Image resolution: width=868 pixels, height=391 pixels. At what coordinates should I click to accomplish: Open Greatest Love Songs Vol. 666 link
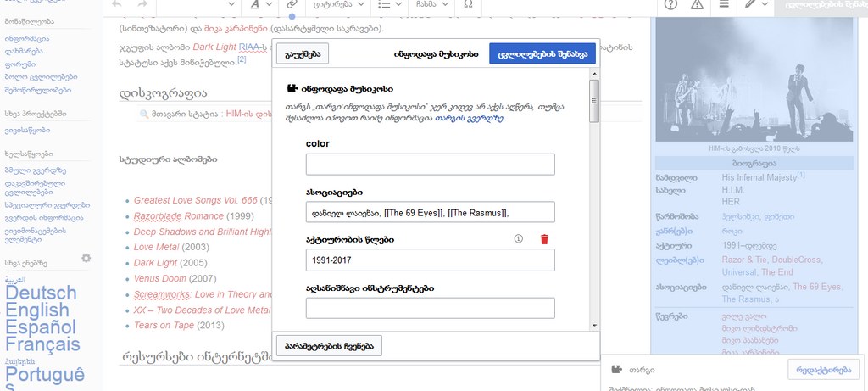[196, 200]
